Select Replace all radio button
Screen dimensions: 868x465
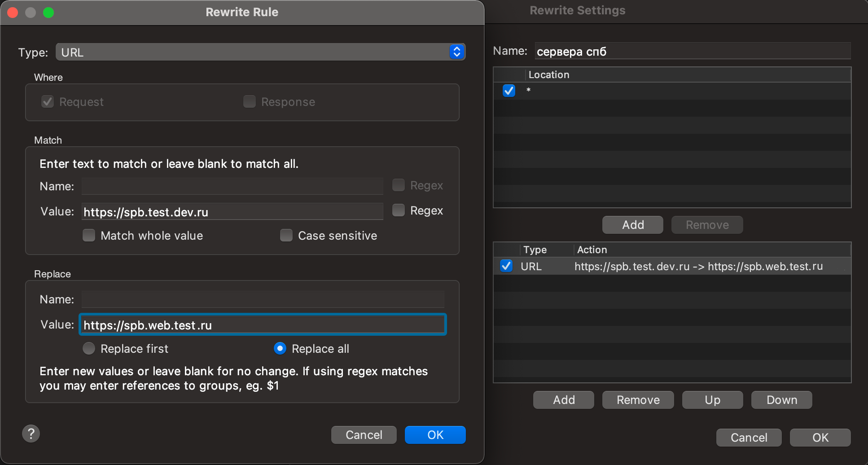[x=280, y=348]
